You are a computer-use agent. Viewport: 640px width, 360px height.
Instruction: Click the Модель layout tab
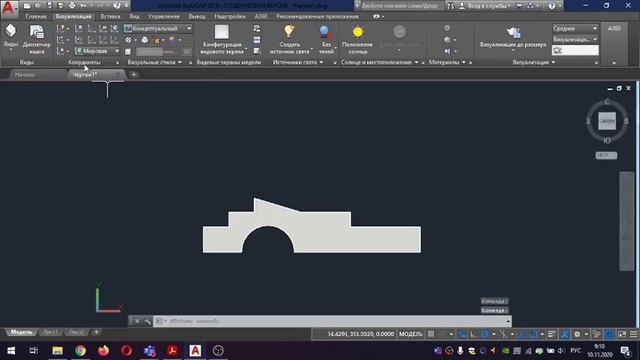[x=21, y=332]
